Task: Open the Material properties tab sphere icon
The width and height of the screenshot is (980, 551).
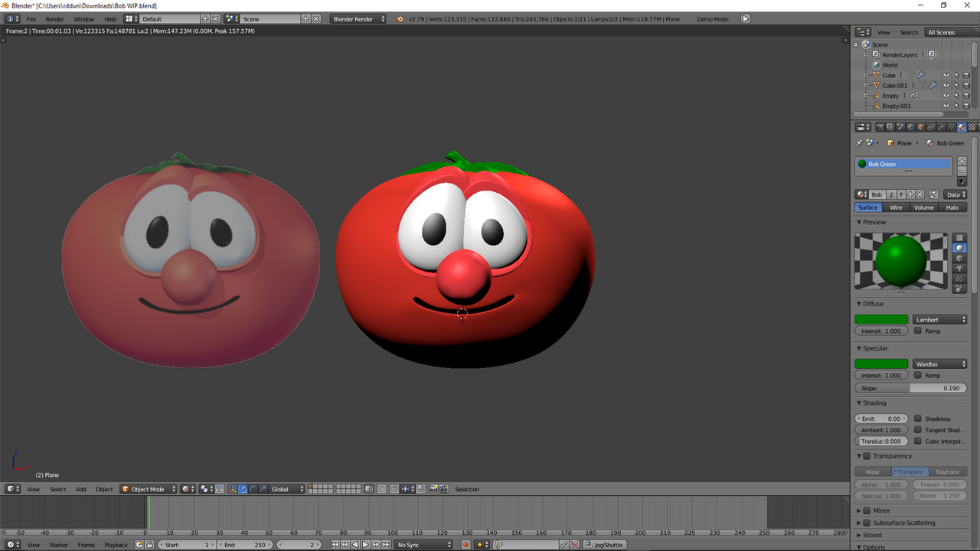Action: tap(962, 127)
